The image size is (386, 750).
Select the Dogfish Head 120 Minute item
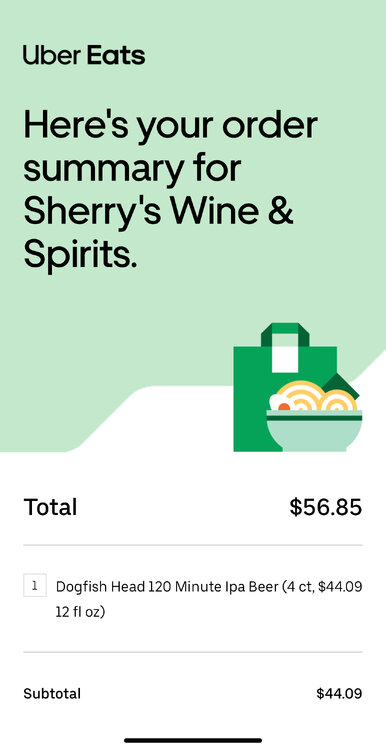pos(193,598)
